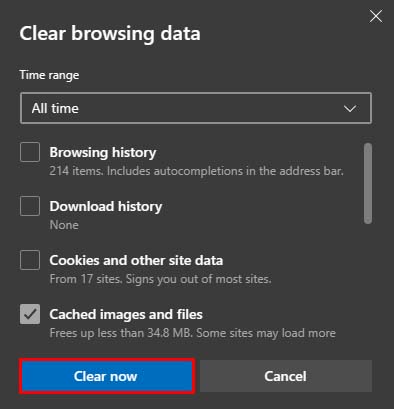Select the Browsing history label text
The width and height of the screenshot is (394, 409).
click(103, 152)
